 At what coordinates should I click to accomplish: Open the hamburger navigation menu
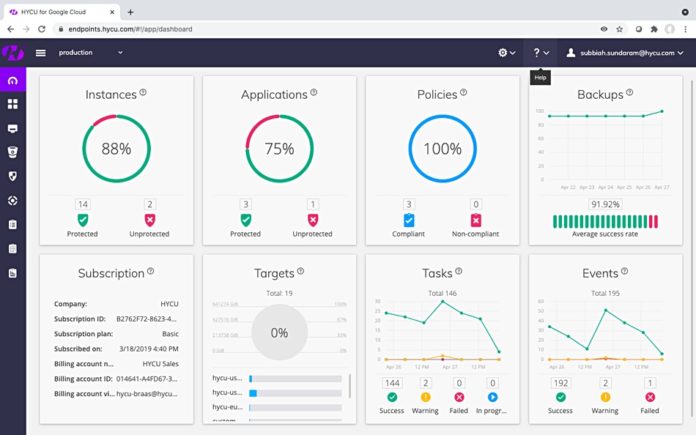coord(40,53)
